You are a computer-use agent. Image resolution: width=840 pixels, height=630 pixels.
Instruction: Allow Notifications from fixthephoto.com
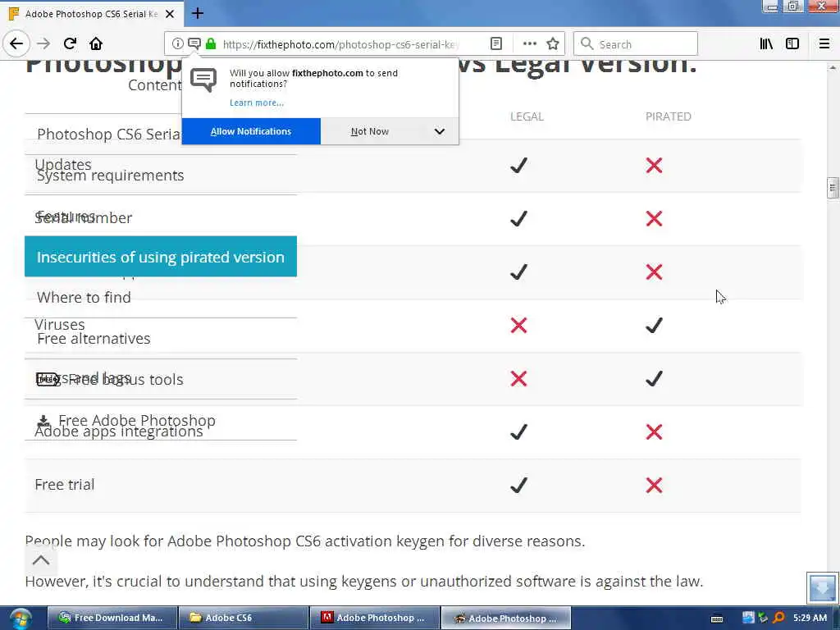point(251,131)
